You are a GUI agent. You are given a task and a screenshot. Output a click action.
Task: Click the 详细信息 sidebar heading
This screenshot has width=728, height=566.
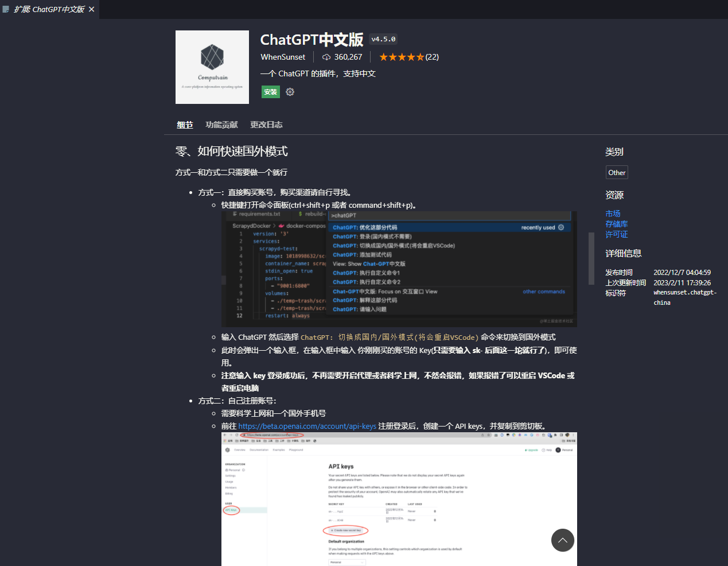624,253
